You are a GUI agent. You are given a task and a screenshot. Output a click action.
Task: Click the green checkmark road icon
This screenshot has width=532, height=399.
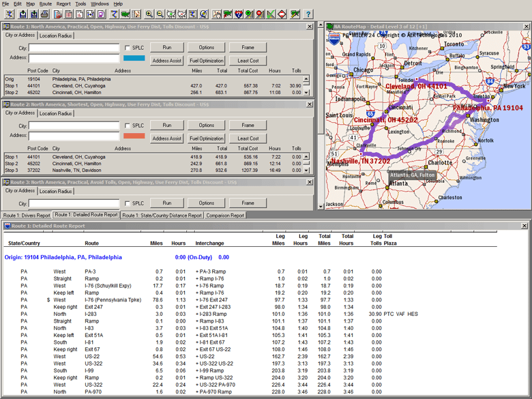(x=271, y=14)
